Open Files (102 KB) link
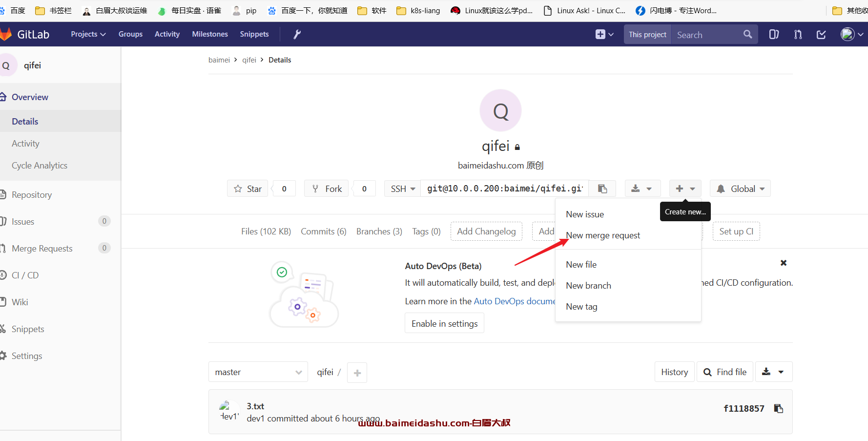 click(x=266, y=231)
